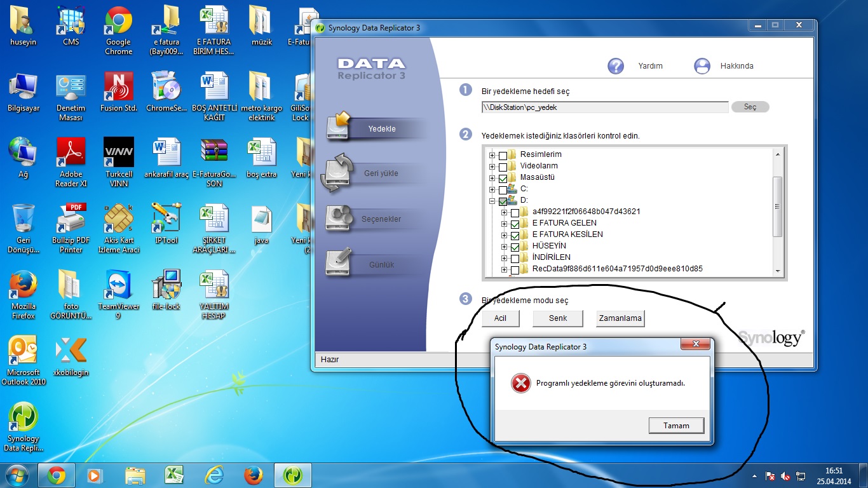868x488 pixels.
Task: Expand the HÜSEYİN folder node
Action: 504,247
